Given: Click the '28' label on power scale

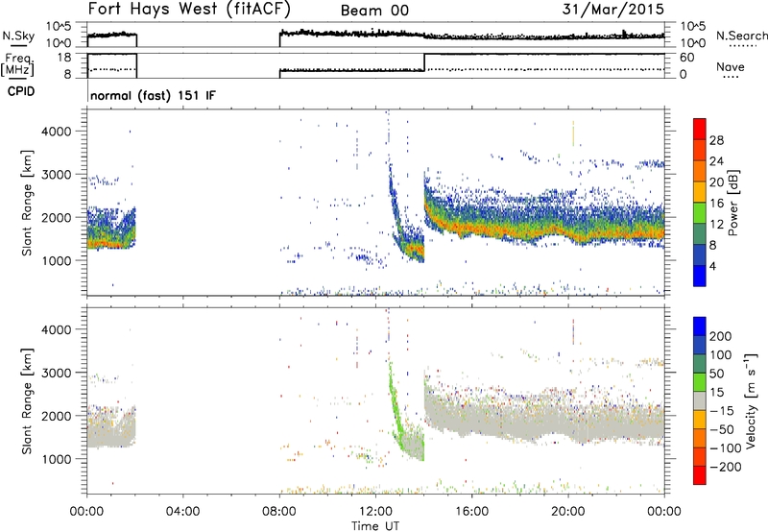Looking at the screenshot, I should point(716,140).
